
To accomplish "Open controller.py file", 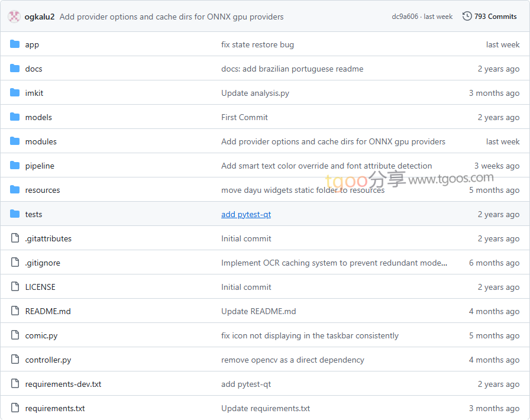I will (x=48, y=360).
